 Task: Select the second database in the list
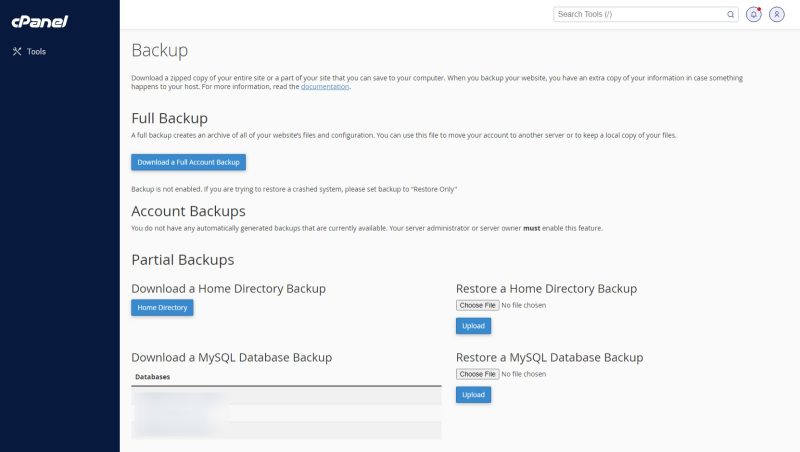(180, 412)
